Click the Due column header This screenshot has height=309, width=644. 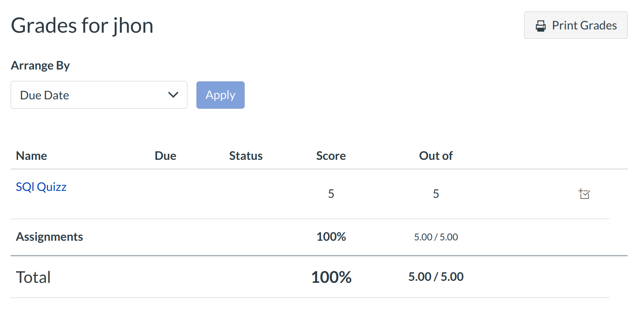[x=165, y=156]
